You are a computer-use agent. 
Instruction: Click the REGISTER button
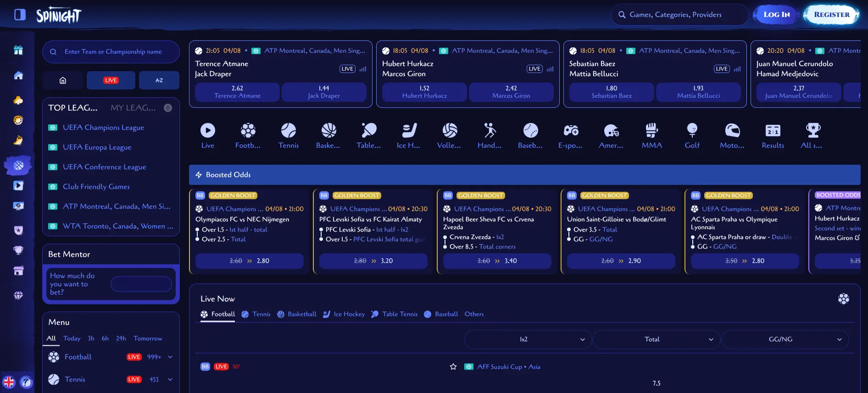point(832,15)
